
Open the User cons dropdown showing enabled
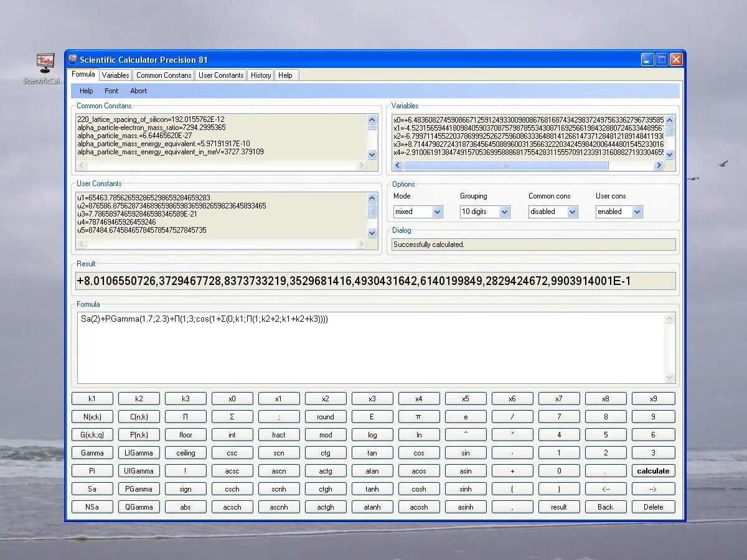618,212
